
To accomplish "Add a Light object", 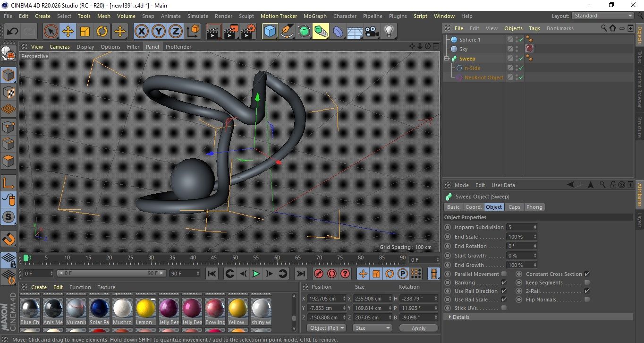I will click(389, 32).
